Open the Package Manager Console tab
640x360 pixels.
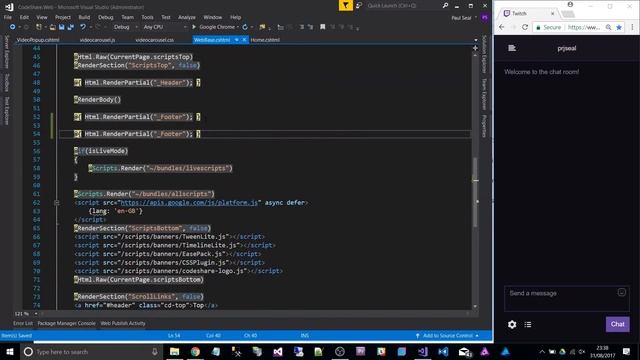[67, 323]
